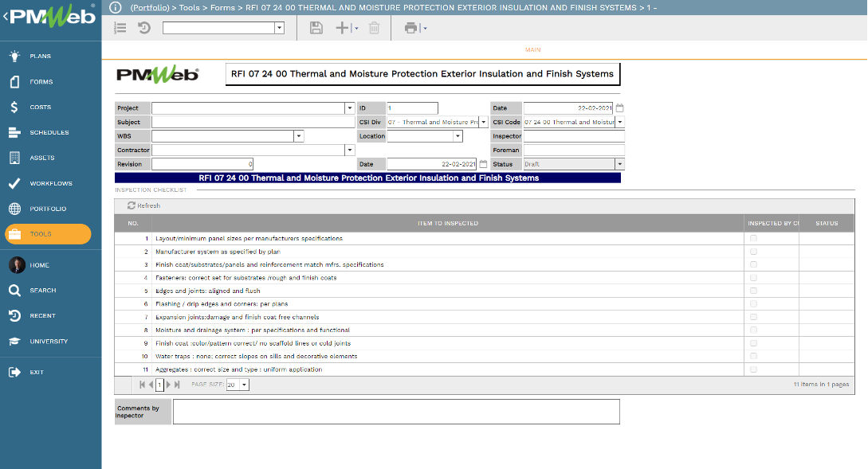868x469 pixels.
Task: Check inspected box for Flashing / drip edges
Action: (x=753, y=303)
